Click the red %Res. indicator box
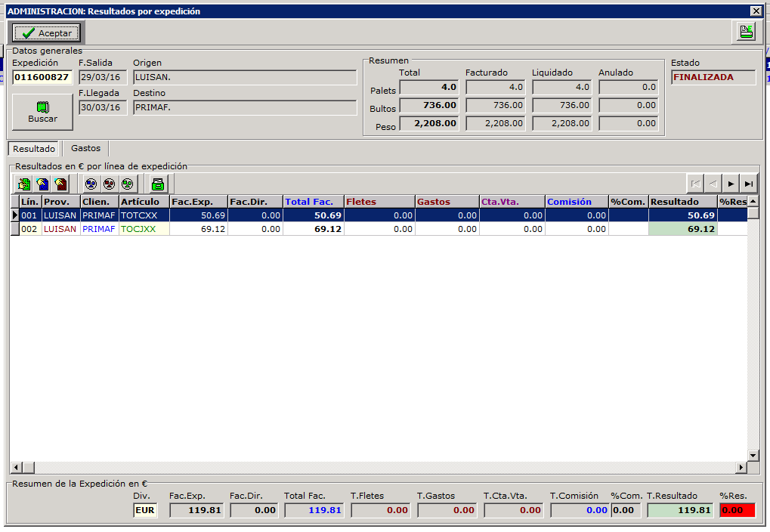The width and height of the screenshot is (770, 532). tap(737, 510)
